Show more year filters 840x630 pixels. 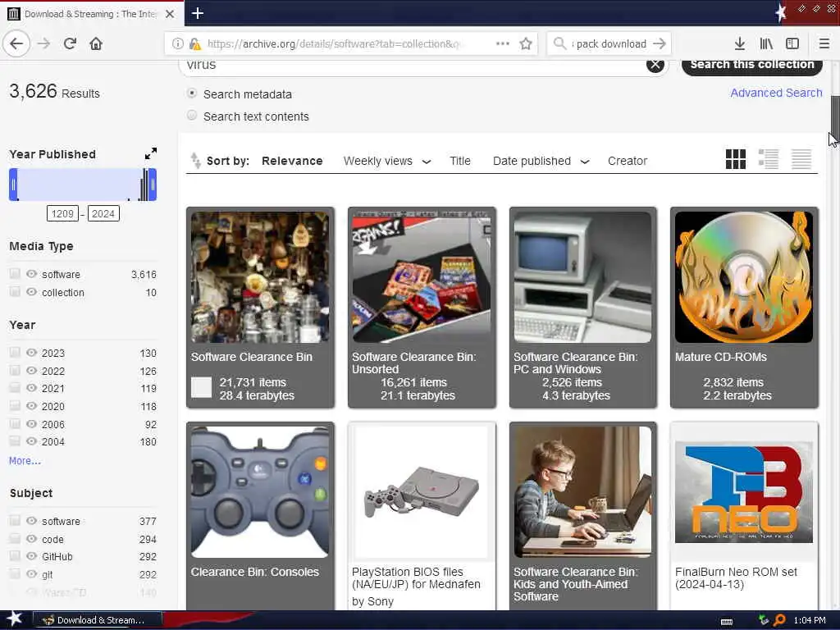click(25, 461)
